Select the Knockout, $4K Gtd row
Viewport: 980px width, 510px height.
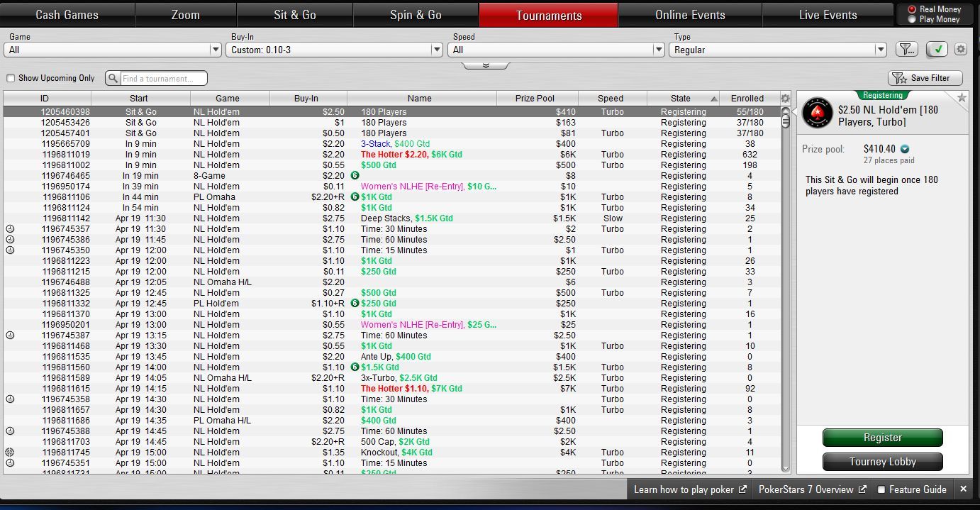[x=391, y=453]
